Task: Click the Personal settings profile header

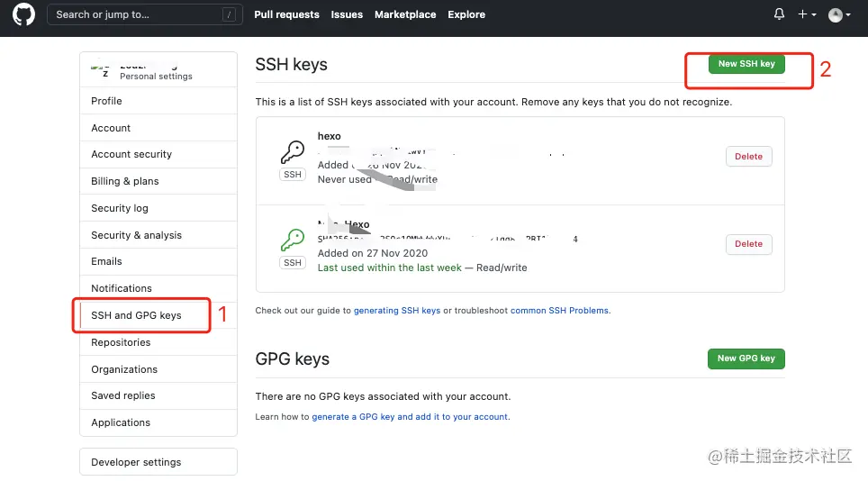Action: click(158, 70)
